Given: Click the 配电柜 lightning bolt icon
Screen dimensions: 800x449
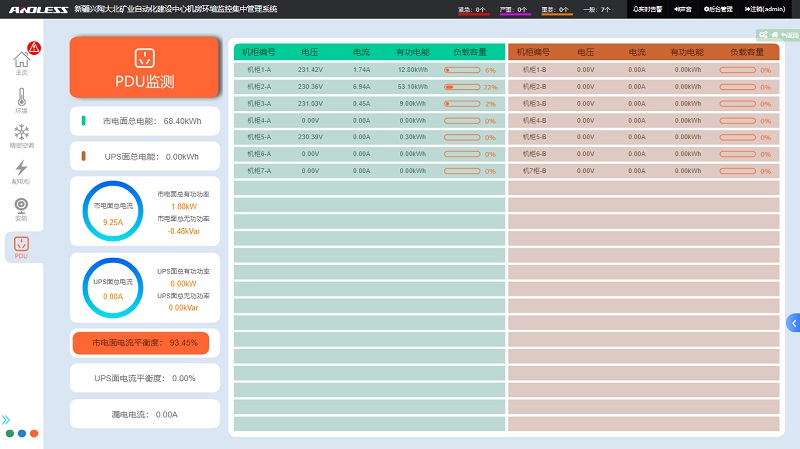Looking at the screenshot, I should [21, 172].
